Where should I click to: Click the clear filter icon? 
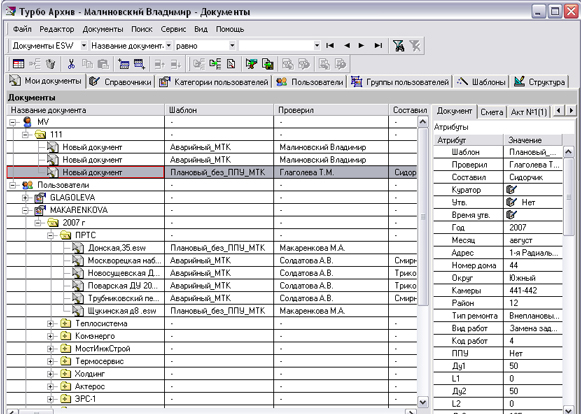point(415,46)
